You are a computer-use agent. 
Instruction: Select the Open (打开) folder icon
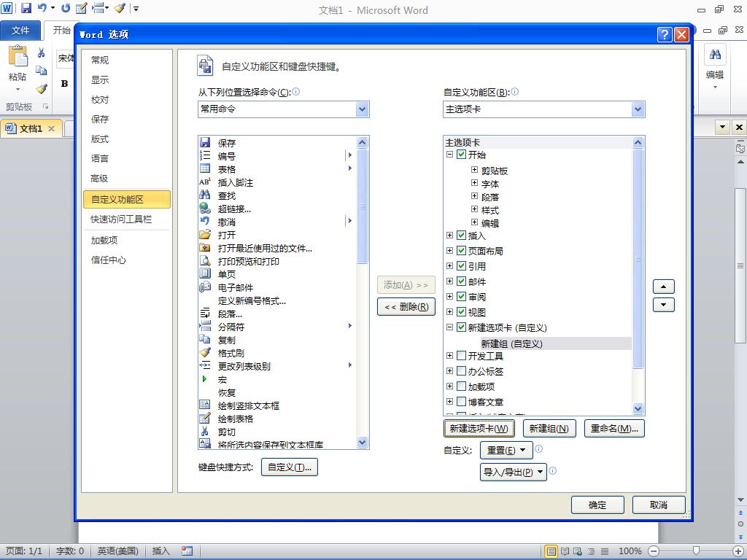205,234
